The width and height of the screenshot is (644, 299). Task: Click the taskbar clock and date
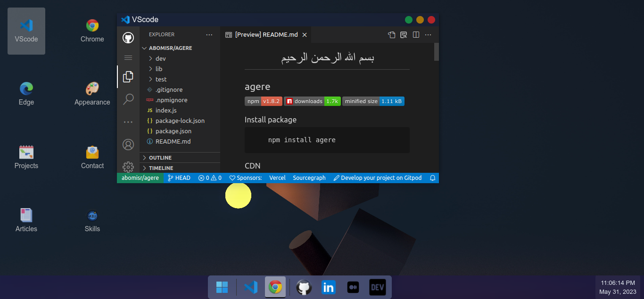click(x=618, y=287)
